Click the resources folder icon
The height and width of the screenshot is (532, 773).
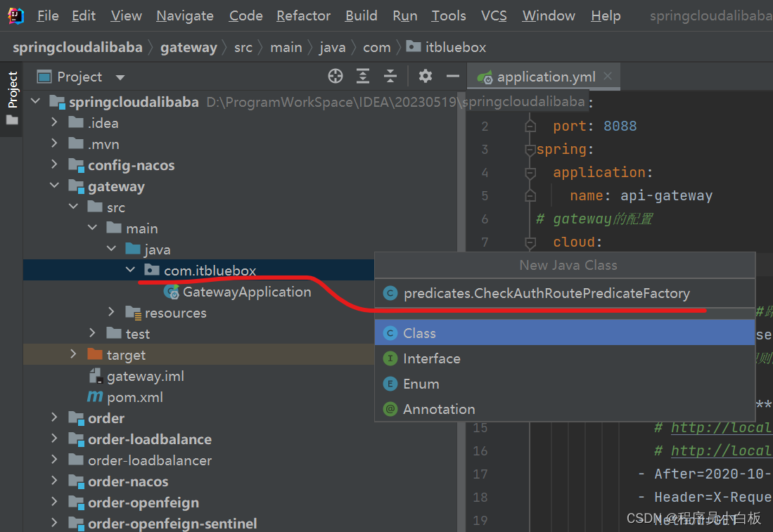pyautogui.click(x=133, y=312)
